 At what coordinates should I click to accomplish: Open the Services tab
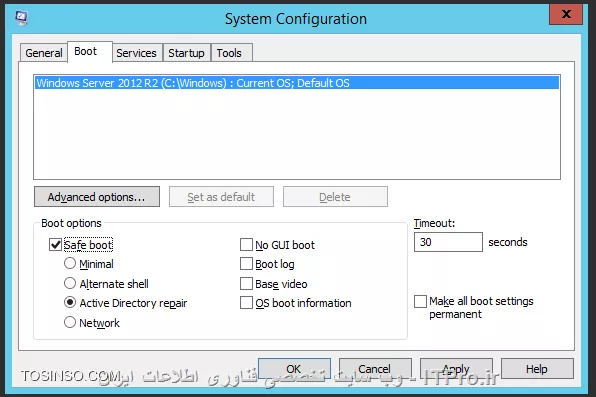(136, 53)
